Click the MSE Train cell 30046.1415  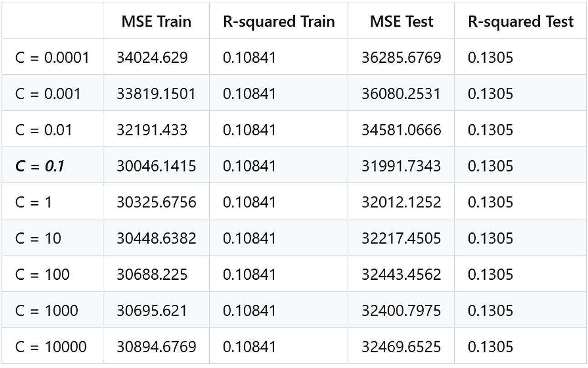156,166
